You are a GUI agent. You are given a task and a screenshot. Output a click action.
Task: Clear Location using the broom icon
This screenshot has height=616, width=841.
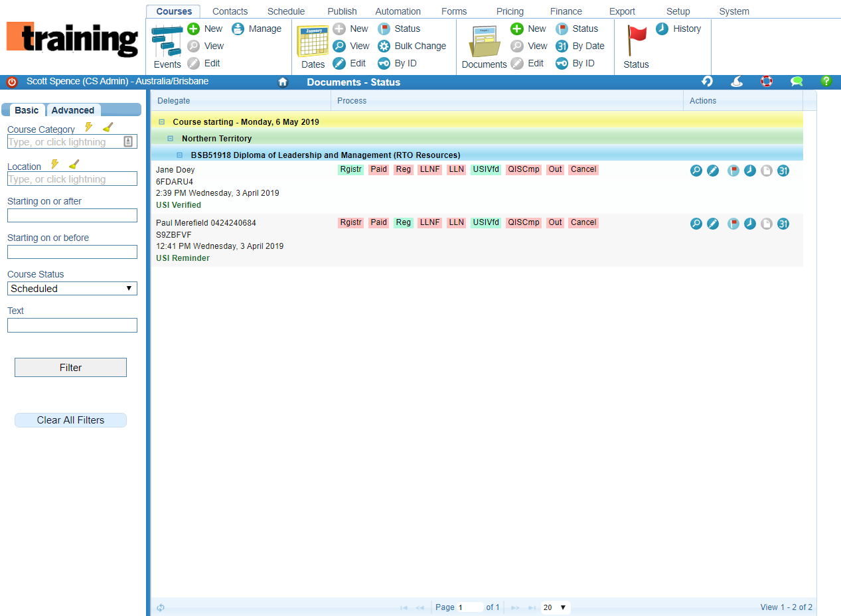click(74, 165)
